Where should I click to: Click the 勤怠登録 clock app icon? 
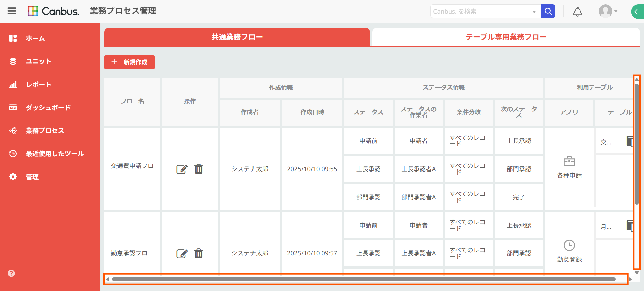pyautogui.click(x=569, y=245)
